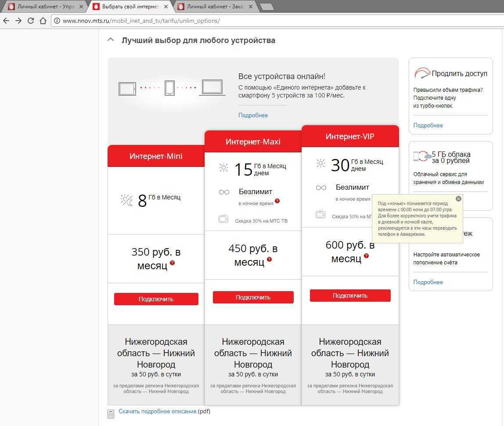Image resolution: width=504 pixels, height=426 pixels.
Task: Click the sun icon beside '30 Гб в Месяц'
Action: pos(321,163)
